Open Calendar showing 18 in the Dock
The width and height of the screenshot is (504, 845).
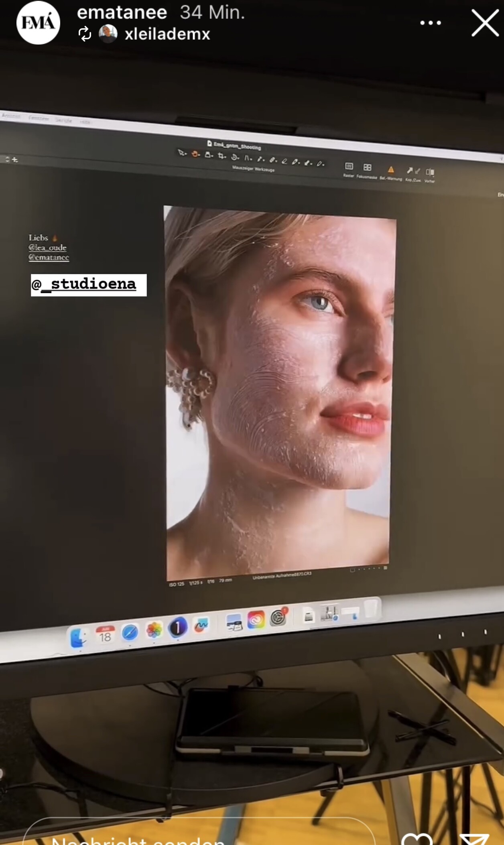pyautogui.click(x=105, y=636)
